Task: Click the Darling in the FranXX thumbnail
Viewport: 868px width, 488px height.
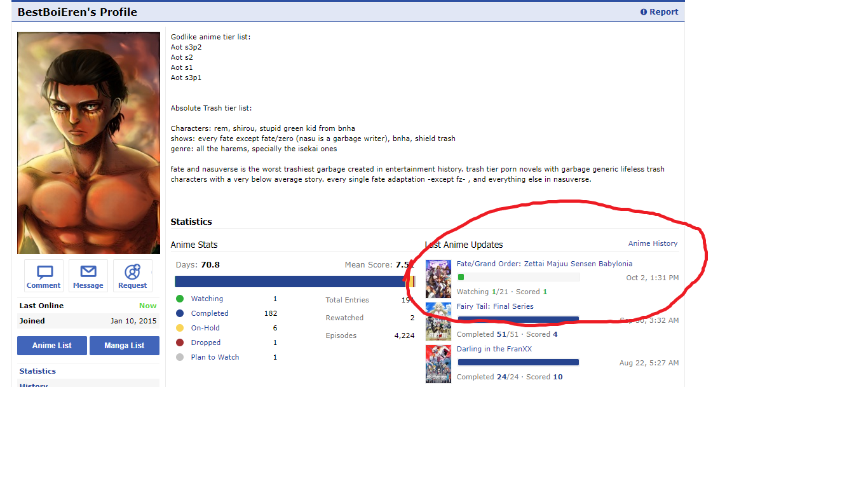Action: [x=438, y=363]
